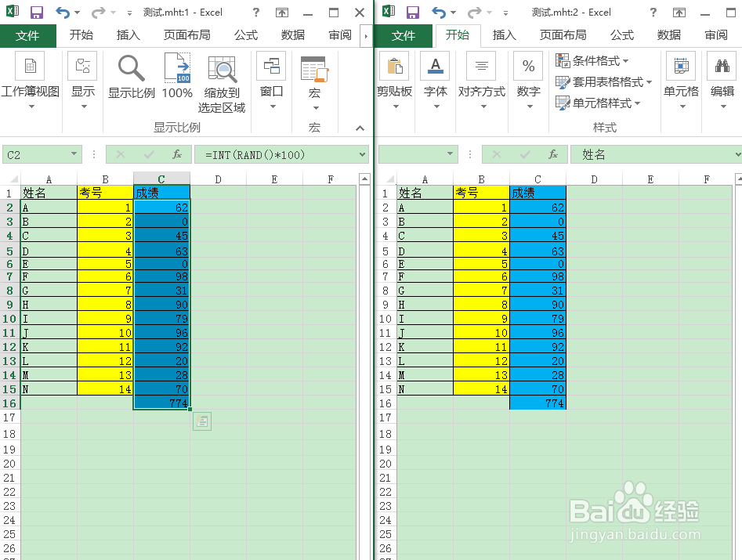Click 单元格样式 (Cell Styles)
The image size is (742, 560).
click(x=602, y=102)
